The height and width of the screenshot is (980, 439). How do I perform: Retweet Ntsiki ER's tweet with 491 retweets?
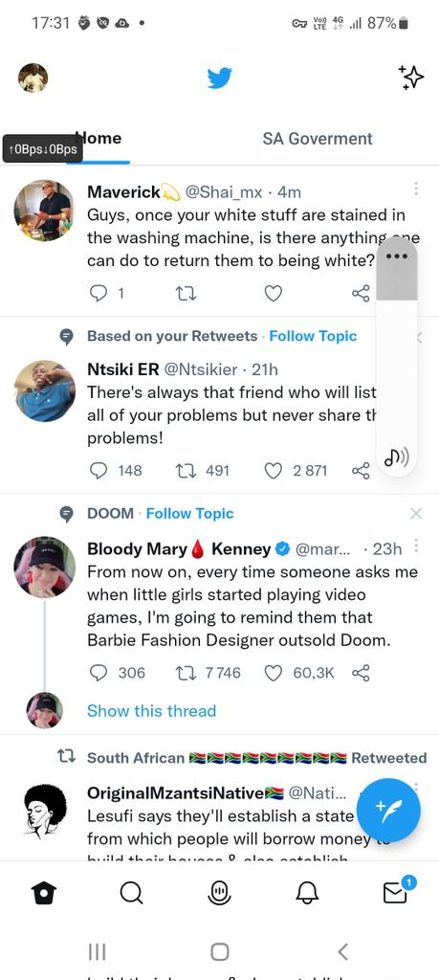(x=187, y=471)
